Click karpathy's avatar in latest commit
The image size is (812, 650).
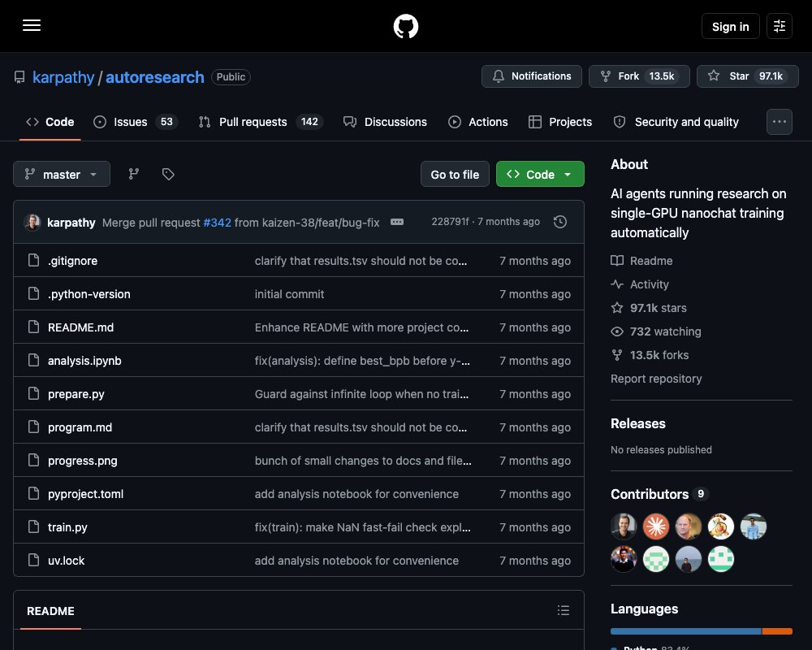point(32,223)
